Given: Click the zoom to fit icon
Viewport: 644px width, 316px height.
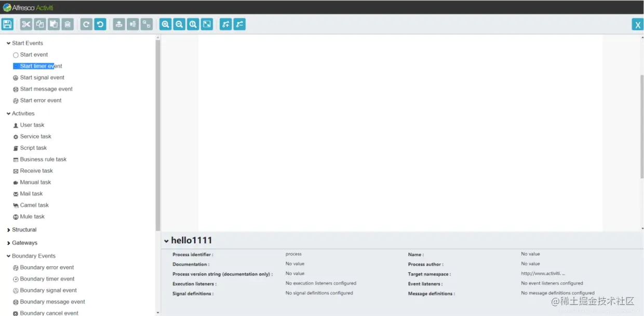Looking at the screenshot, I should coord(207,24).
